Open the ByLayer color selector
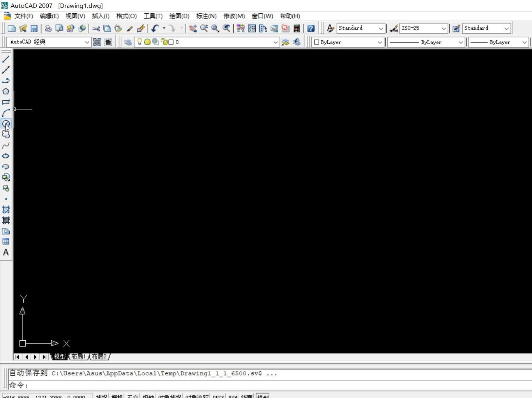532x398 pixels. tap(380, 42)
